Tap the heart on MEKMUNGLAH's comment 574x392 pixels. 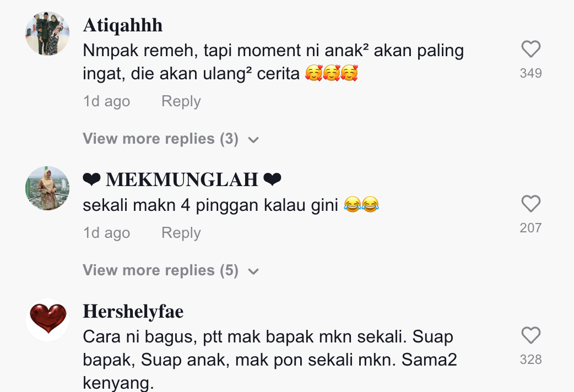pos(531,204)
